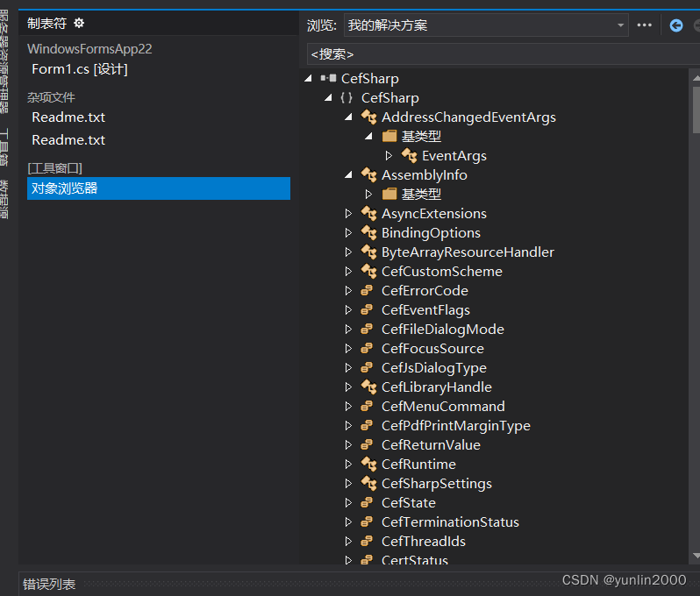
Task: Click the CefSharp assembly icon
Action: click(328, 79)
